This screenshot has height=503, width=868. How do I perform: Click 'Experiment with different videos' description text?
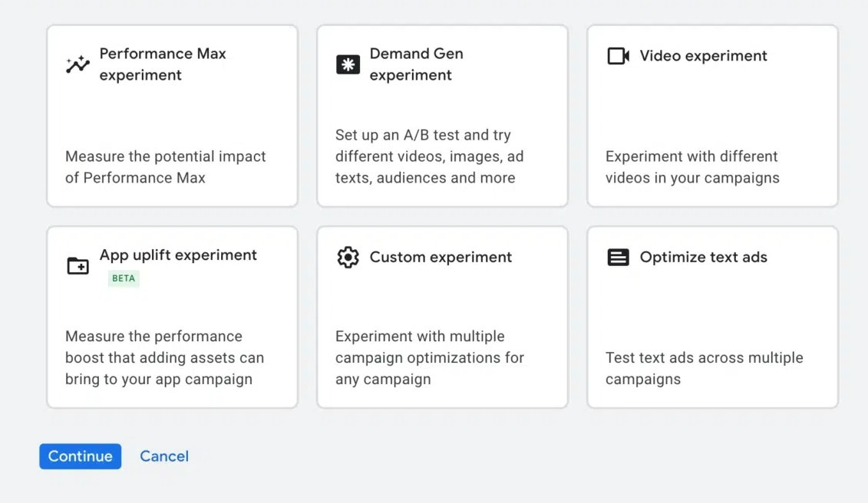[692, 167]
